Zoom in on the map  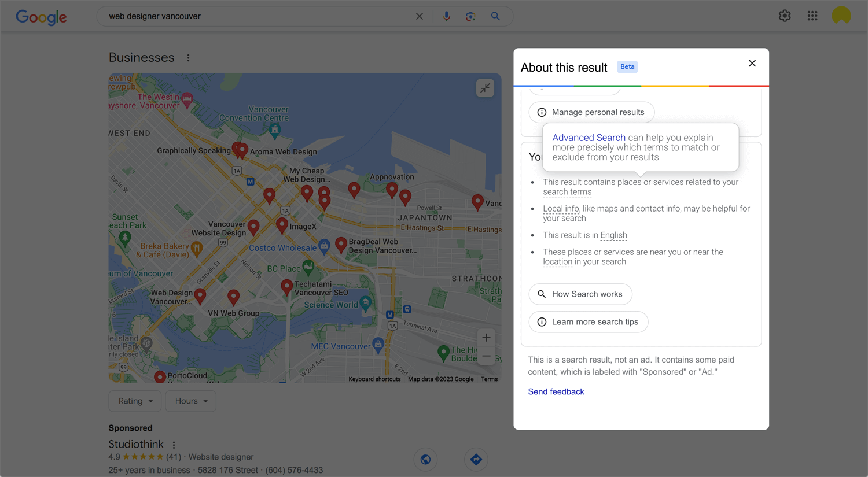487,338
